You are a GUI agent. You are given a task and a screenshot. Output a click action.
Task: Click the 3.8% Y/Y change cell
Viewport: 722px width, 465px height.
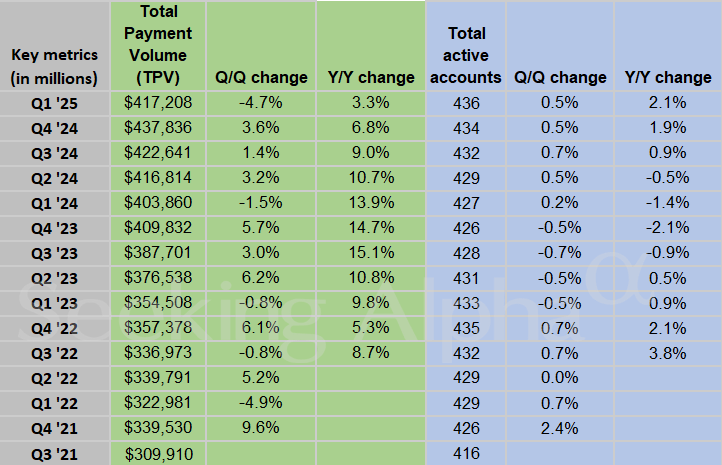668,353
